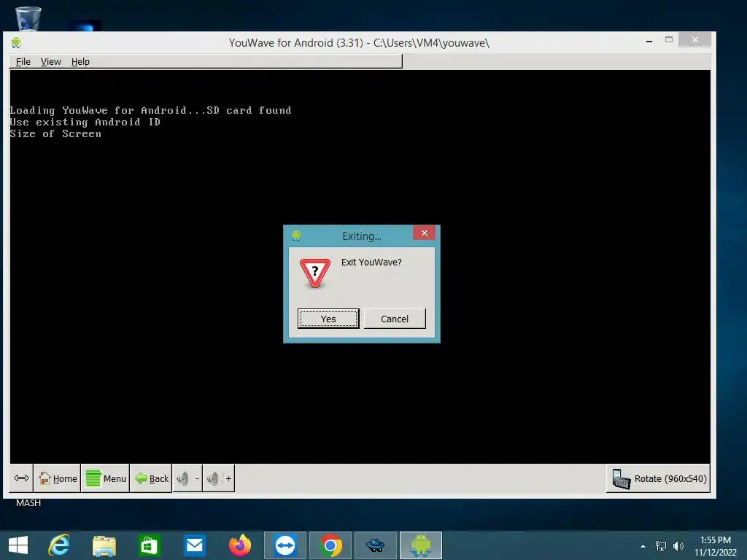Screen dimensions: 747x560
Task: Select the MASH desktop label
Action: (28, 503)
